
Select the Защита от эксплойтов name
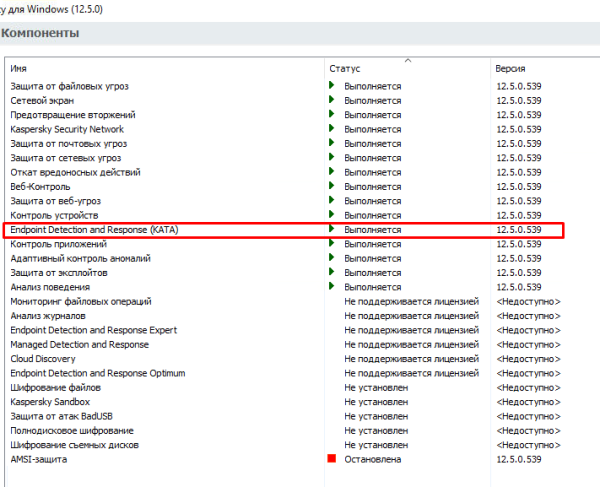(59, 273)
